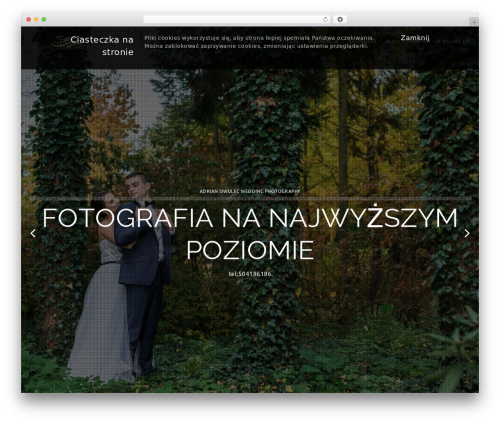The width and height of the screenshot is (500, 423).
Task: Click the red window close dot
Action: (29, 19)
